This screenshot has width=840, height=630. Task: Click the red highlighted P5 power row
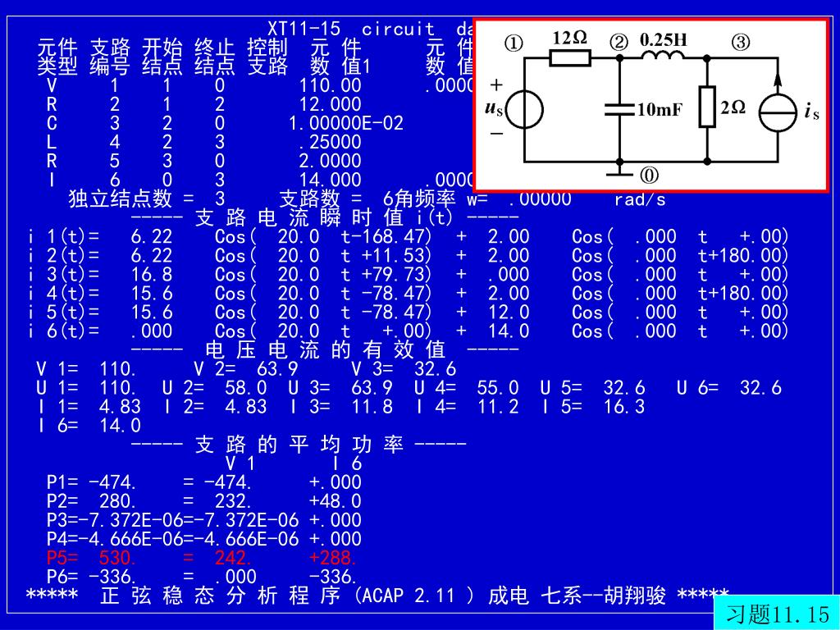[x=201, y=558]
